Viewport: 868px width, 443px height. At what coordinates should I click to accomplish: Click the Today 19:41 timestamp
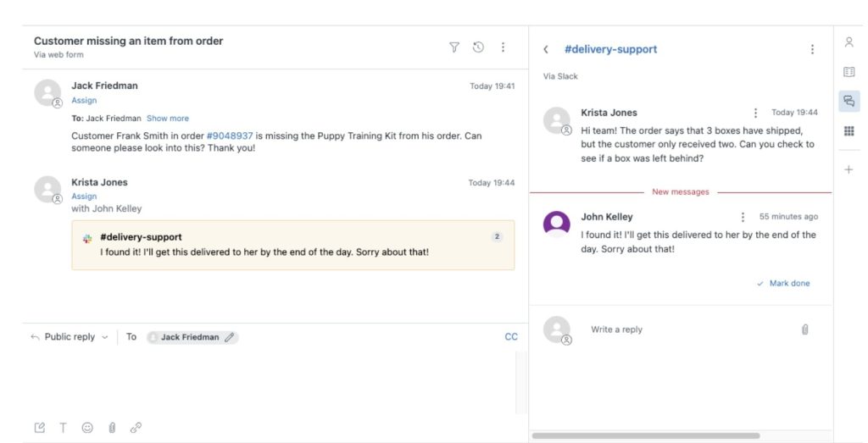[x=492, y=86]
